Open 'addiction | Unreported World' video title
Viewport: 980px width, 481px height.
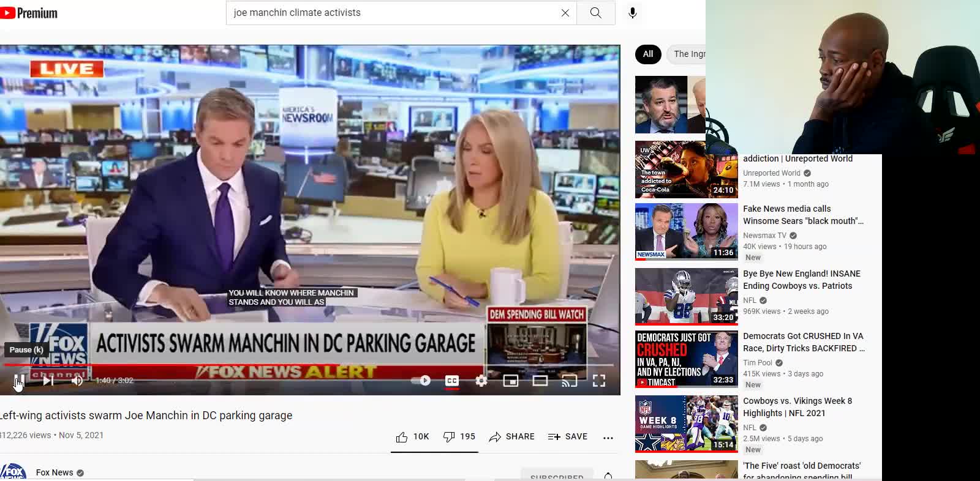(797, 158)
